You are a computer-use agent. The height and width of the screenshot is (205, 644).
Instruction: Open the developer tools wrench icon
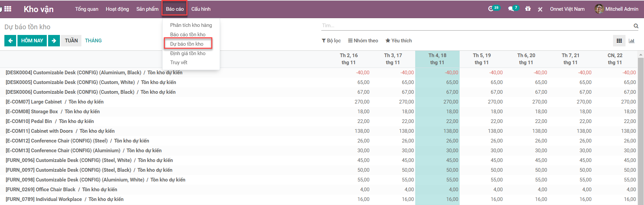coord(540,9)
